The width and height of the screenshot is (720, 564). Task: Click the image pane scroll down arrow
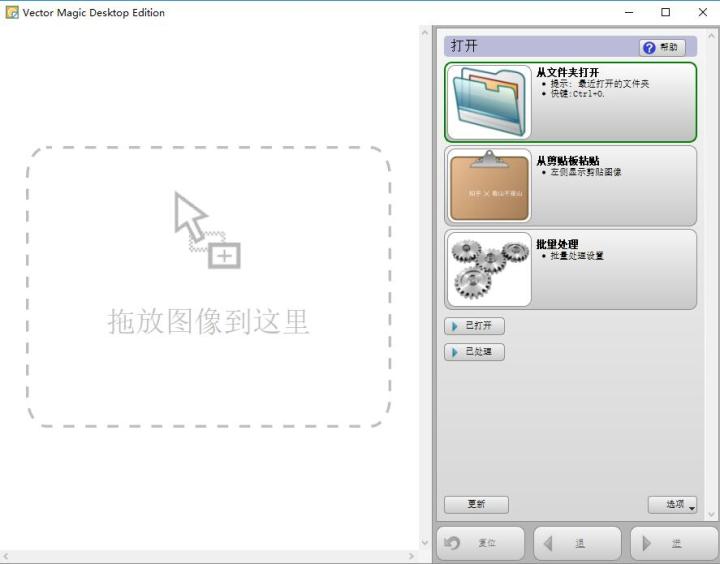click(425, 542)
